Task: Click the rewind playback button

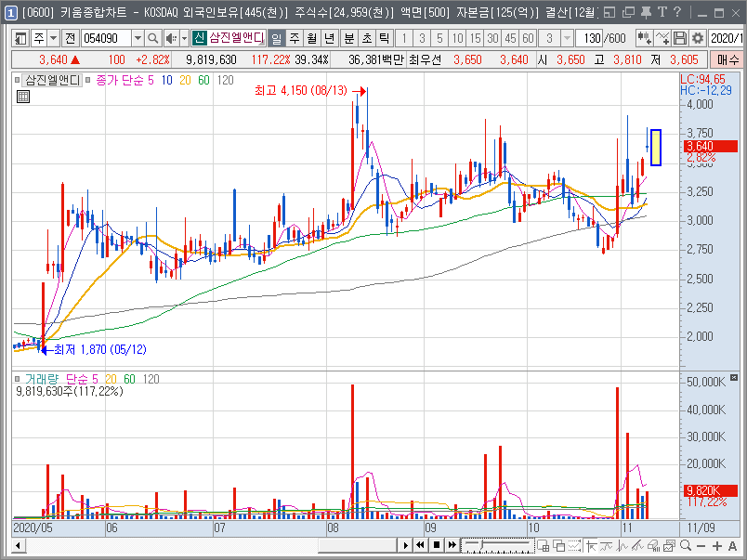Action: [x=420, y=545]
